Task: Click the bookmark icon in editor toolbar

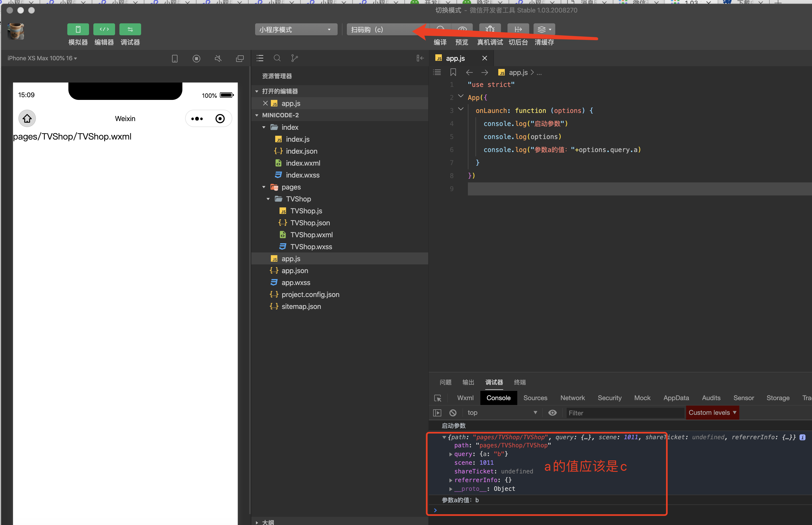Action: pyautogui.click(x=453, y=72)
